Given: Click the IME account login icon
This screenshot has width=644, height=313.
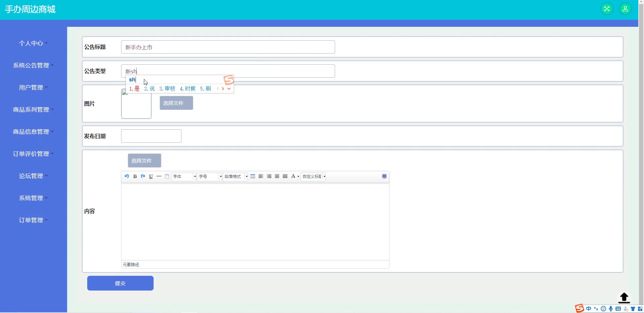Looking at the screenshot, I should tap(626, 309).
